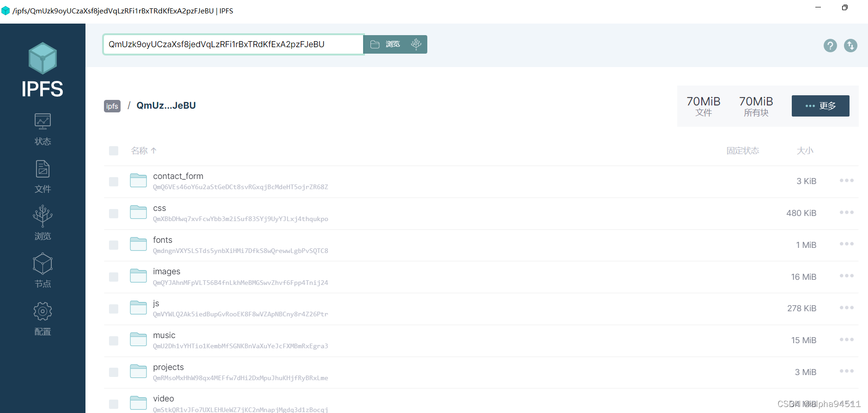Click the 固定状态 pin status column header

point(743,151)
